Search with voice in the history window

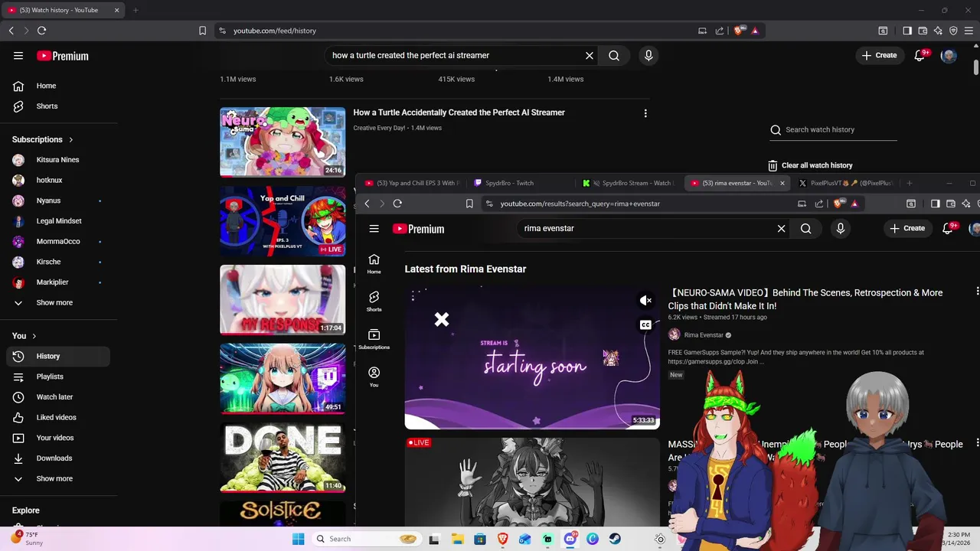[648, 55]
